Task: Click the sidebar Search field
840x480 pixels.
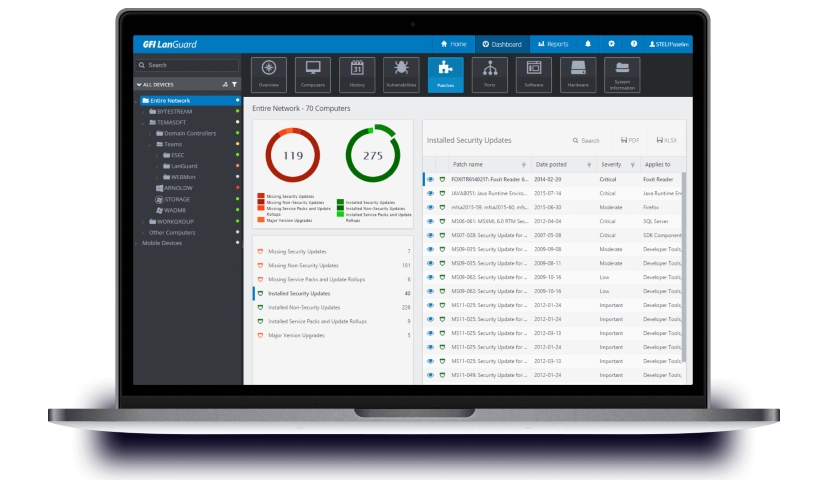Action: point(187,65)
